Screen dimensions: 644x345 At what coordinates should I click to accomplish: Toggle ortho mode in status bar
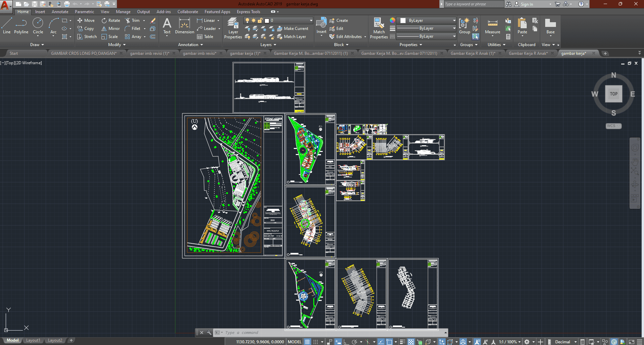click(346, 342)
